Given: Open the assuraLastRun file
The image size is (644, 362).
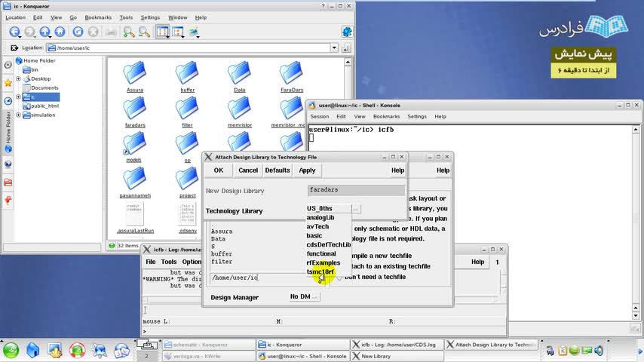Looking at the screenshot, I should pos(135,218).
